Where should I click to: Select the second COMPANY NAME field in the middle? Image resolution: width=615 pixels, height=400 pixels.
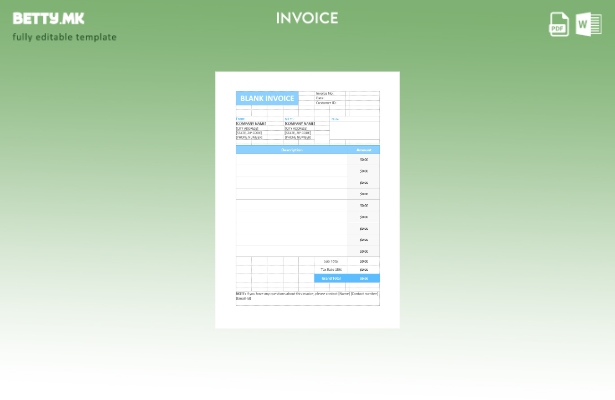point(300,124)
